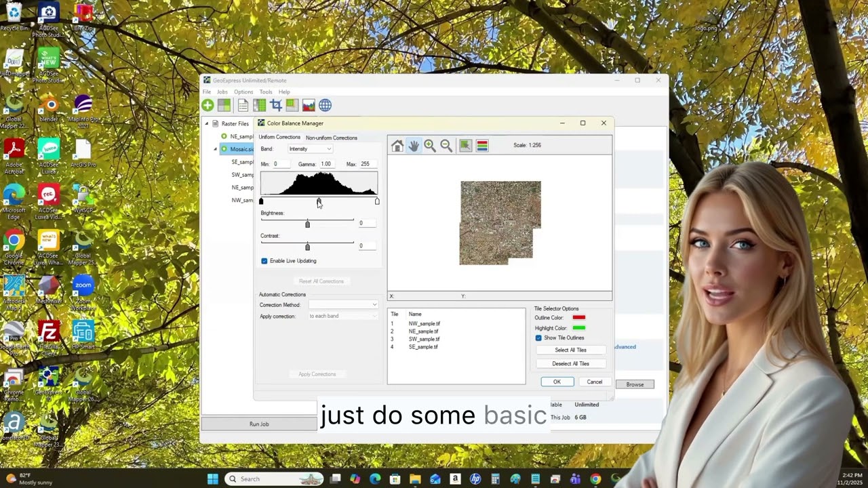
Task: Open the Jobs menu in GeoExpress
Action: click(222, 92)
